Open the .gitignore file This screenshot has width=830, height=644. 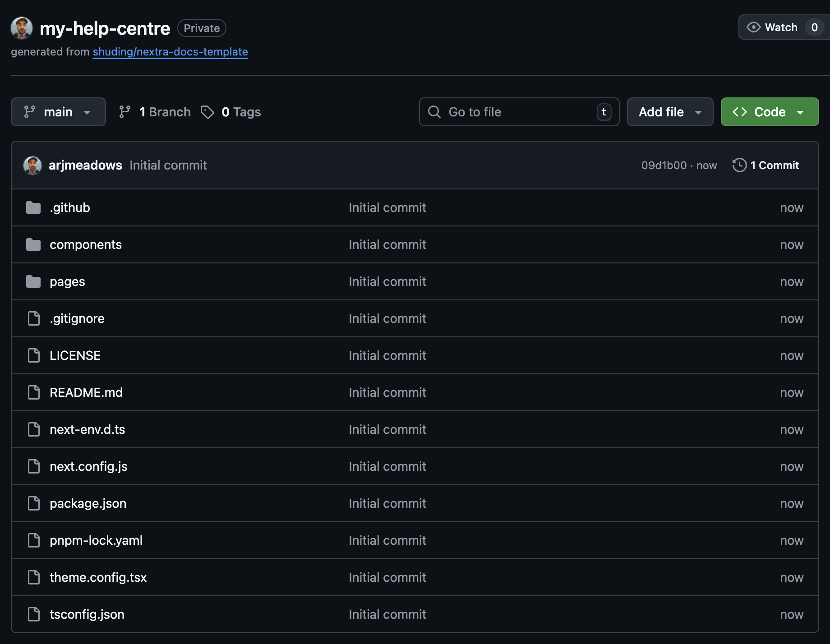click(x=77, y=318)
